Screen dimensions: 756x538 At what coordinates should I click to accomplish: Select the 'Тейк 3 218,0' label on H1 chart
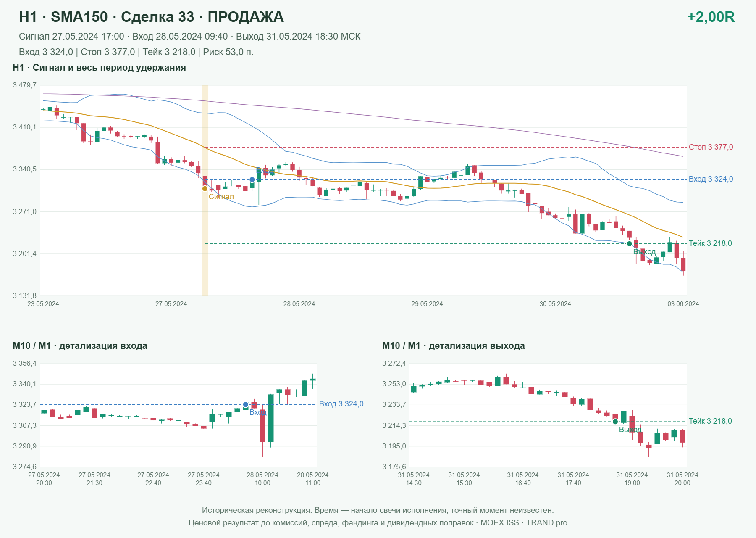pos(710,243)
